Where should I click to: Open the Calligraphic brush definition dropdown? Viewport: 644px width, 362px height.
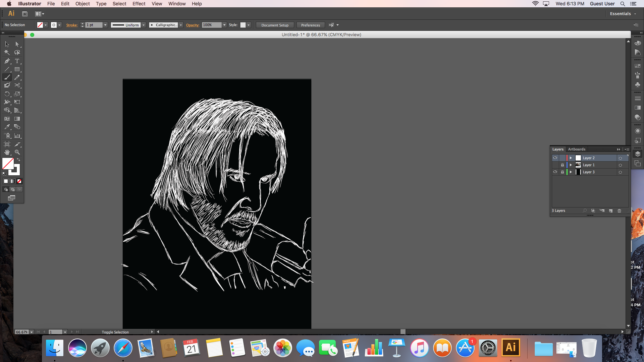pos(181,25)
